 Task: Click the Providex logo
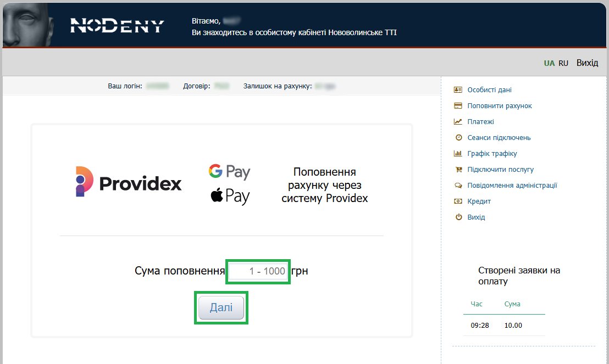pos(128,182)
